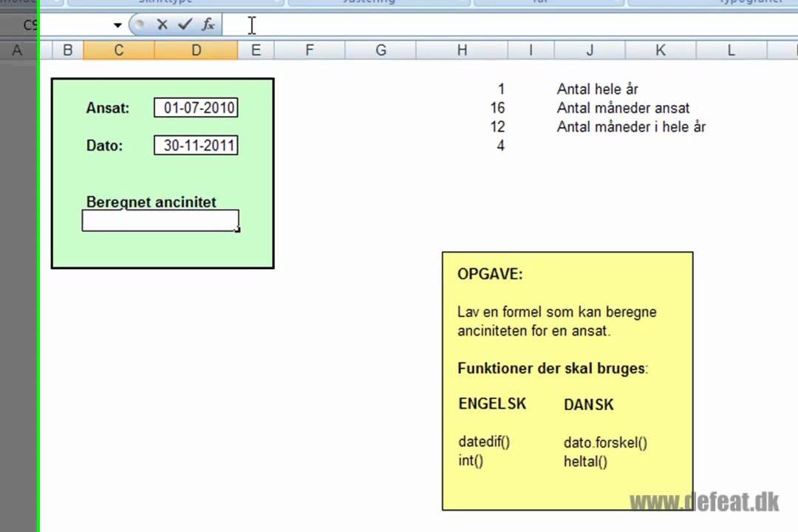
Task: Click 'Antal måneder i hele år' text
Action: tap(631, 127)
